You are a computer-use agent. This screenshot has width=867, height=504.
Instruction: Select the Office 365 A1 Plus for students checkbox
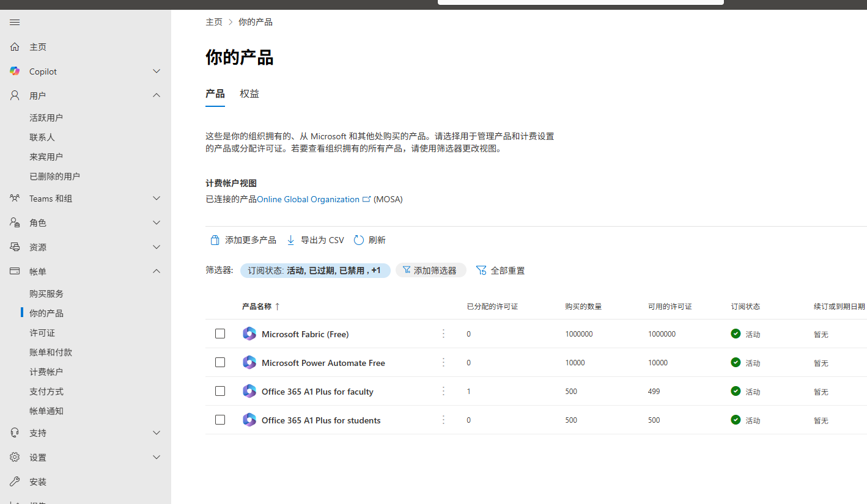[220, 420]
